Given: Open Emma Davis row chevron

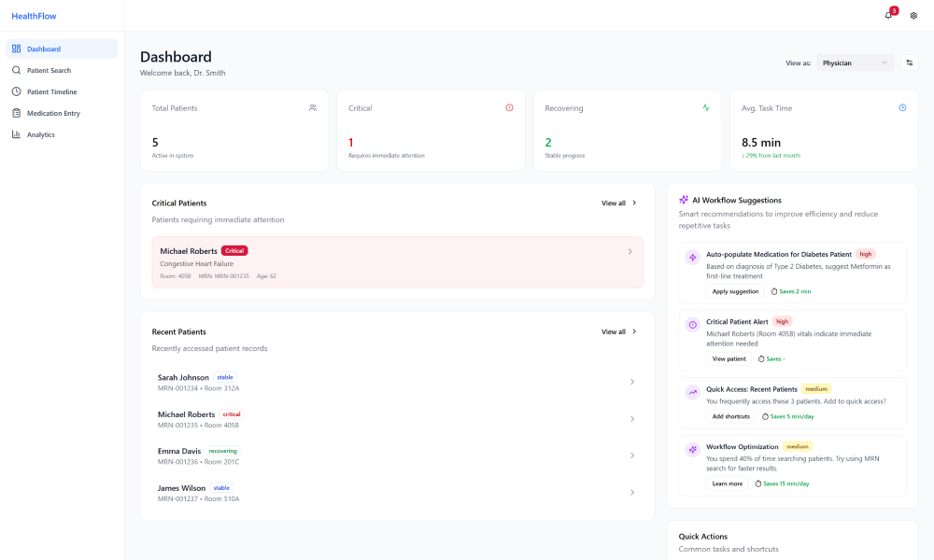Looking at the screenshot, I should (x=632, y=455).
